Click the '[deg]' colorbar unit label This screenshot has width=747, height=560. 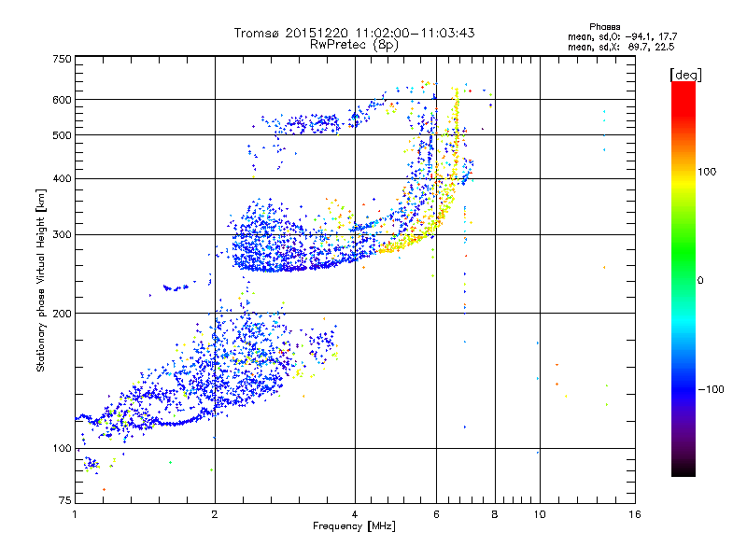click(685, 75)
